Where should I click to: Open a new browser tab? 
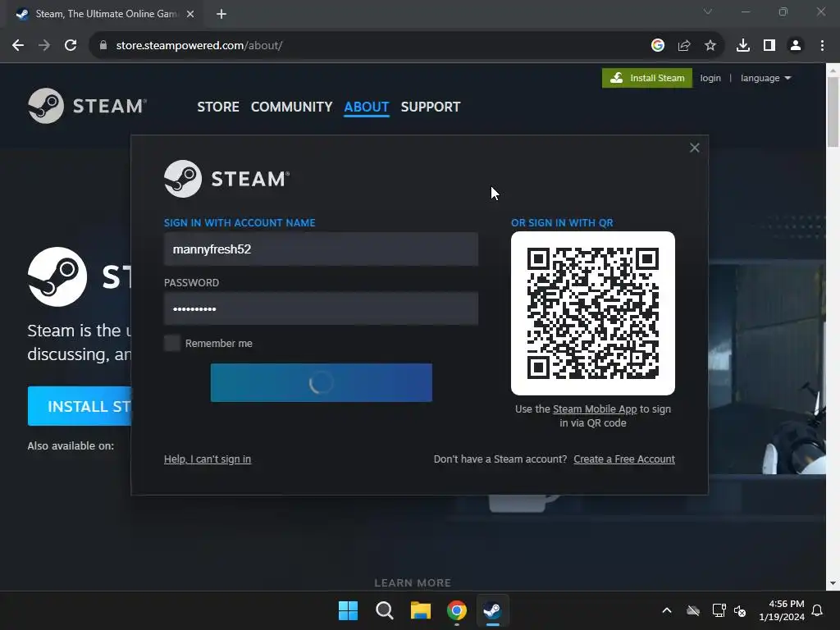tap(221, 15)
